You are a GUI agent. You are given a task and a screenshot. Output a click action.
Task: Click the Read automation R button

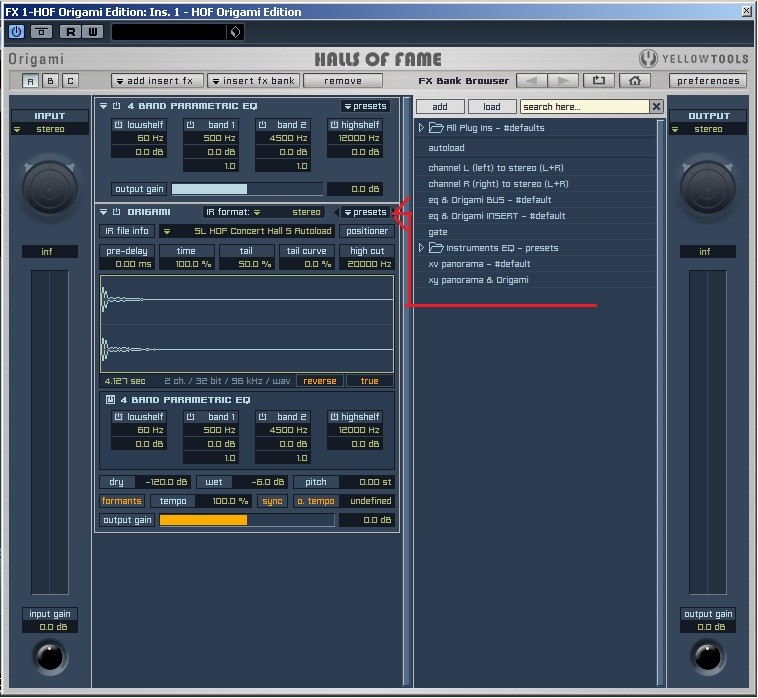pos(70,32)
